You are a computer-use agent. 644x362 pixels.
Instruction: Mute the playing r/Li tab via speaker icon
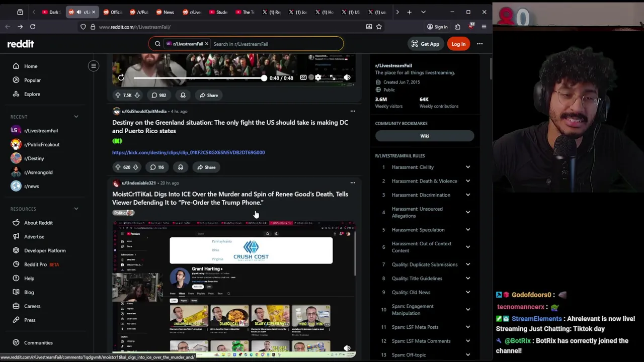tap(79, 12)
